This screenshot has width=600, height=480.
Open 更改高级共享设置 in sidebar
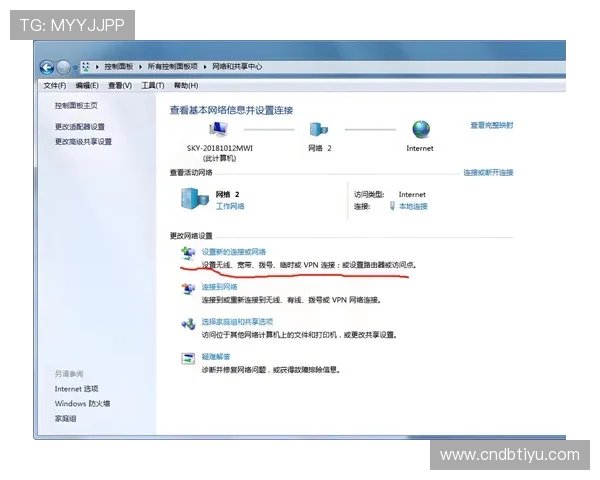tap(83, 142)
